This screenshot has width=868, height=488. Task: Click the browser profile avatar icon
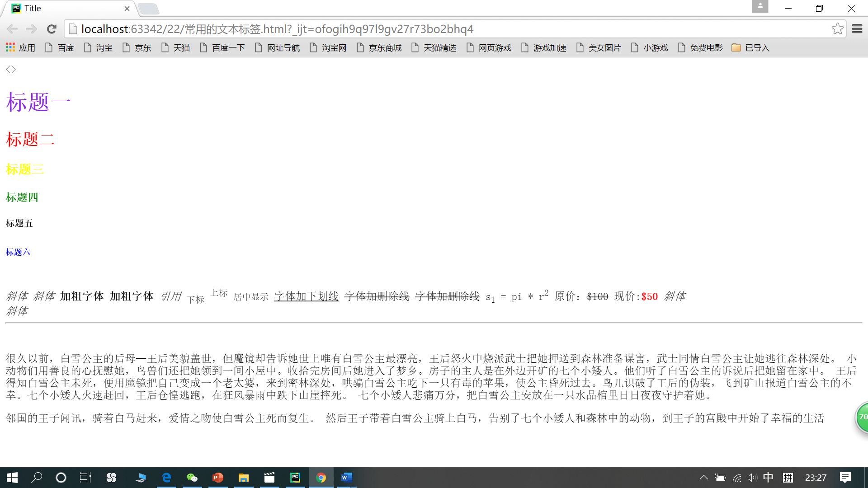(760, 6)
